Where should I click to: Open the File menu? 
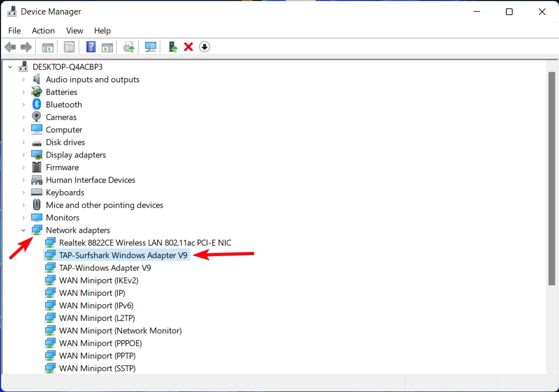pyautogui.click(x=15, y=31)
